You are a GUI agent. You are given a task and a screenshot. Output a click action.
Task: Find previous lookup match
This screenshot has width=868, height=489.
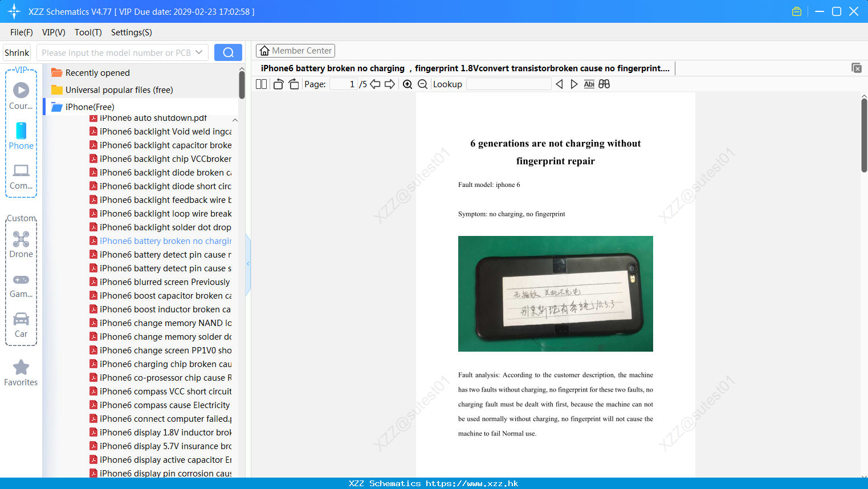[x=559, y=84]
